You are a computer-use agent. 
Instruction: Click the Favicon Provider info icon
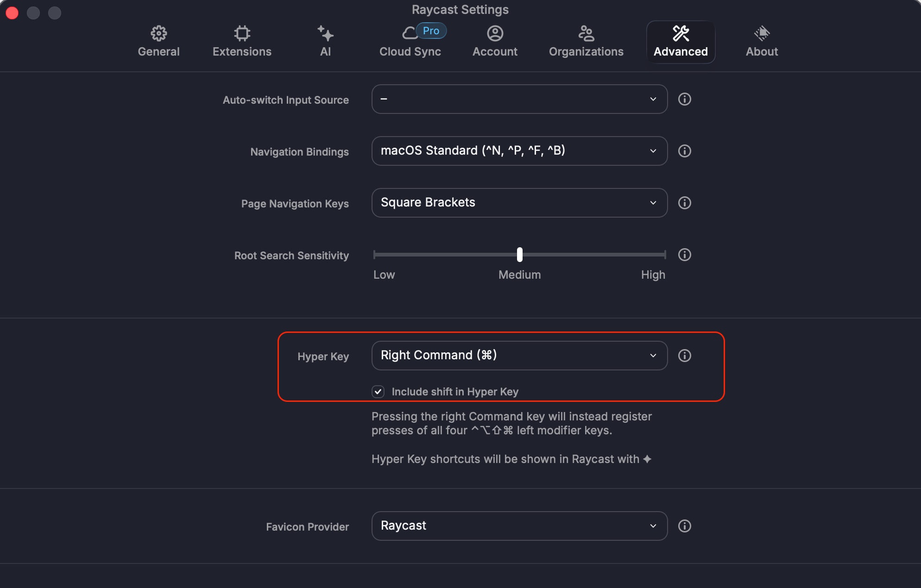click(684, 526)
